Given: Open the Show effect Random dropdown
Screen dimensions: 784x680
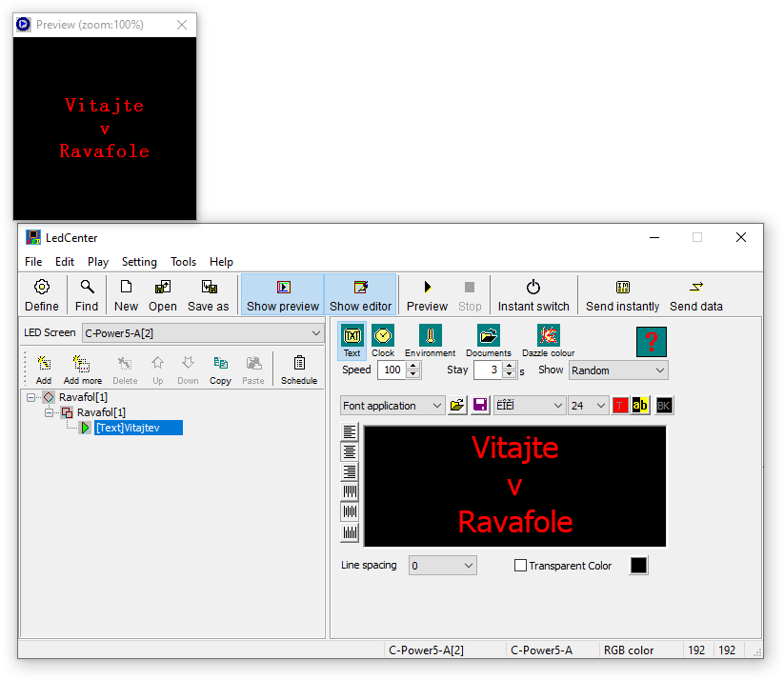Looking at the screenshot, I should (x=618, y=370).
